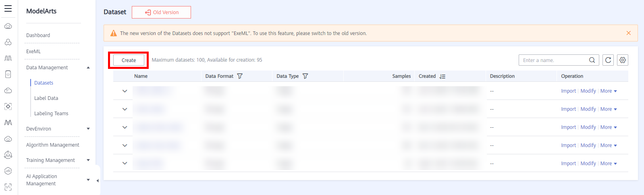
Task: Sort by Created column icon
Action: pos(442,76)
